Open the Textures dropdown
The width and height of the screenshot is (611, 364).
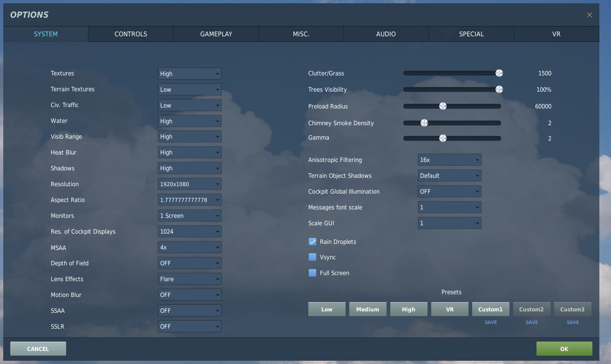pyautogui.click(x=190, y=74)
